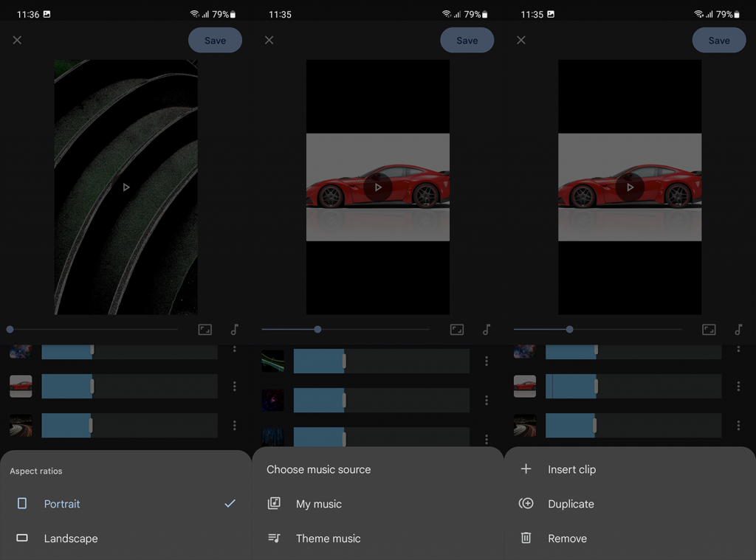756x560 pixels.
Task: Select Duplicate option
Action: [x=630, y=504]
